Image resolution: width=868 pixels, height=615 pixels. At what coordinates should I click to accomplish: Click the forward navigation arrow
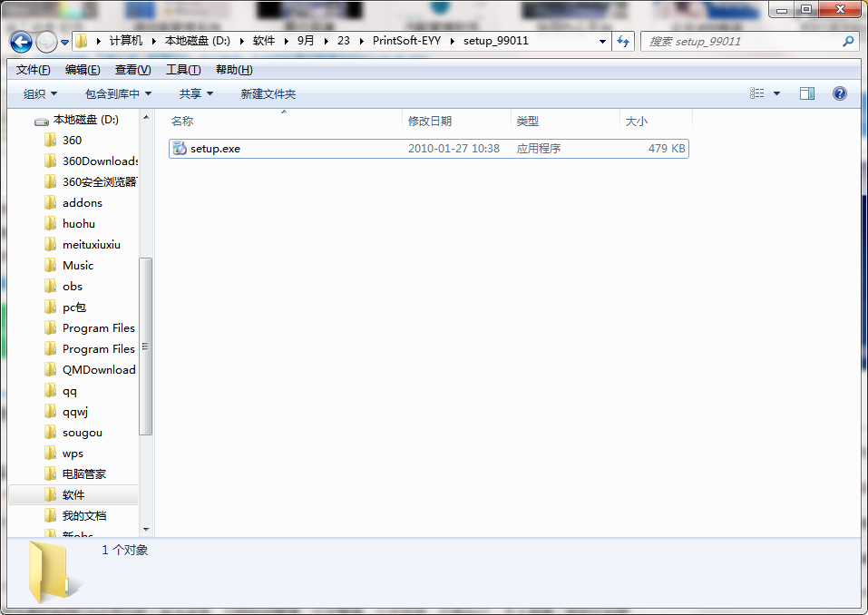click(44, 41)
